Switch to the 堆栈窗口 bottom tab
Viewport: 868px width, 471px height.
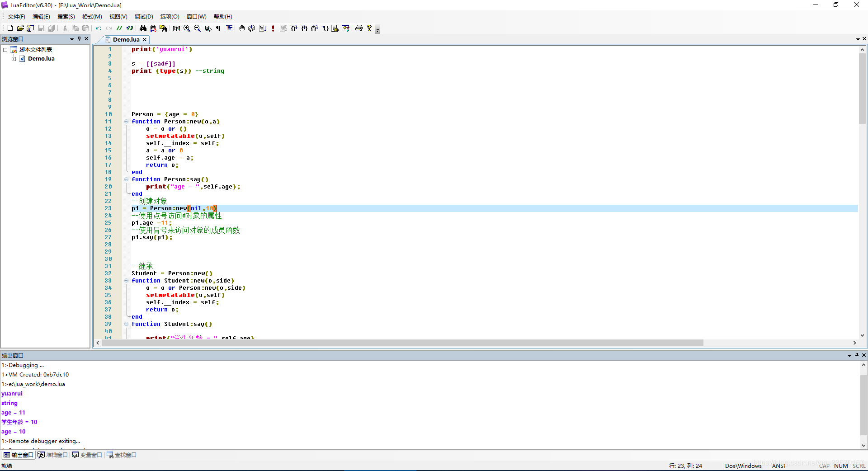(x=53, y=455)
